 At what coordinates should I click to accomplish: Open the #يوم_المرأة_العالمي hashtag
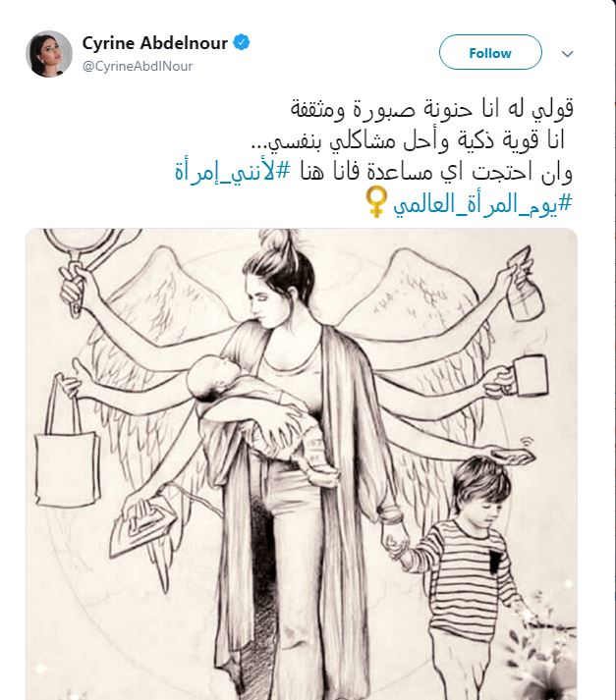pyautogui.click(x=482, y=205)
